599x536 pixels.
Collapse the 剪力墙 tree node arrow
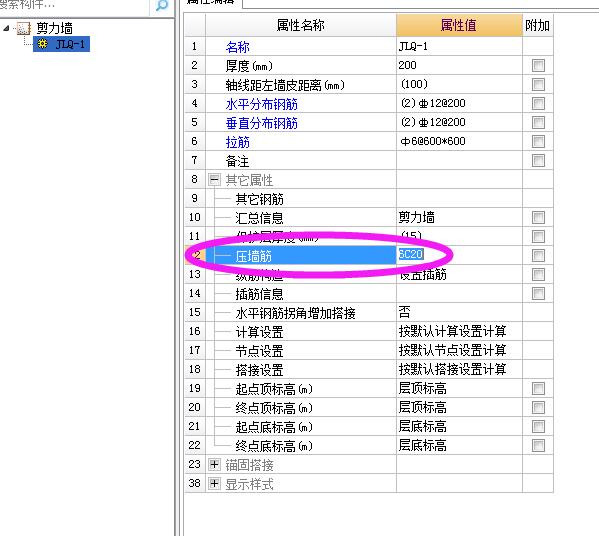pos(6,28)
